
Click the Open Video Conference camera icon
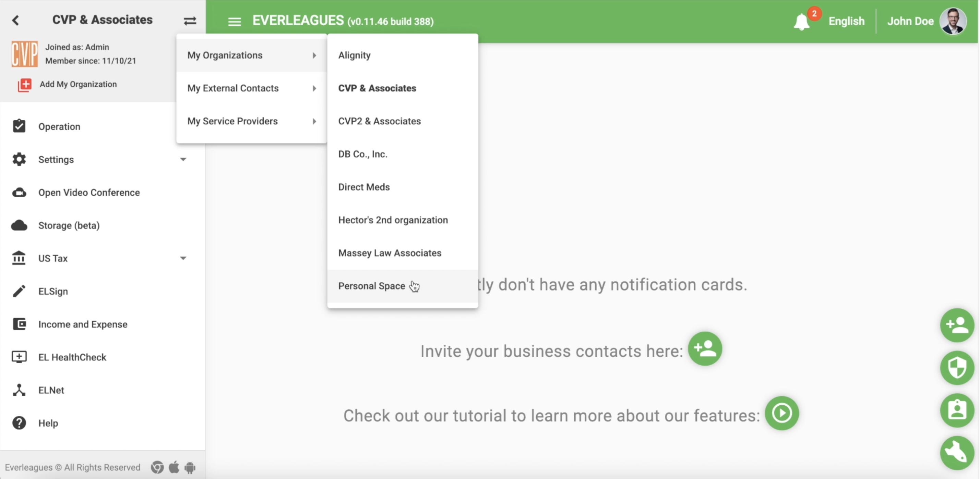pos(19,192)
